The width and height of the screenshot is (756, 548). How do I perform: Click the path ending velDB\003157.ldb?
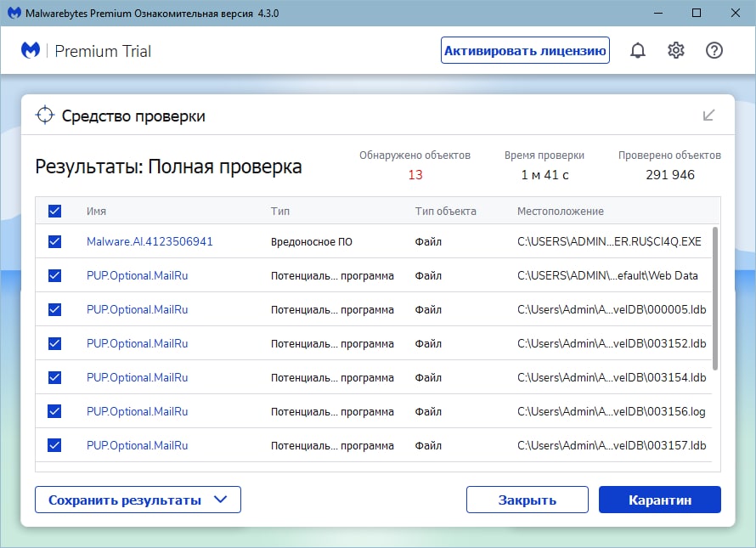612,445
